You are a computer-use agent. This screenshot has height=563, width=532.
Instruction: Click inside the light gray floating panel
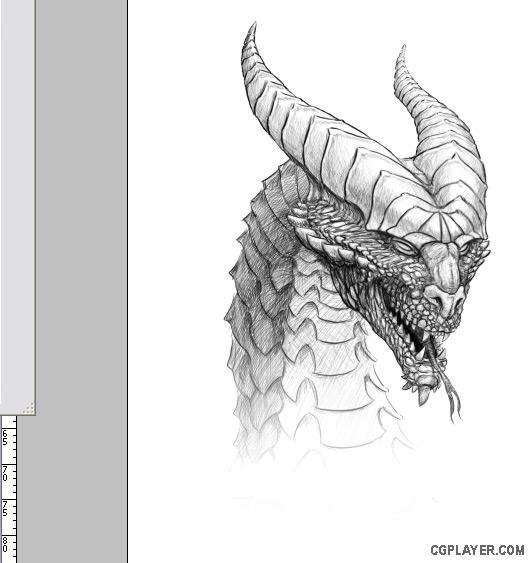pyautogui.click(x=17, y=201)
